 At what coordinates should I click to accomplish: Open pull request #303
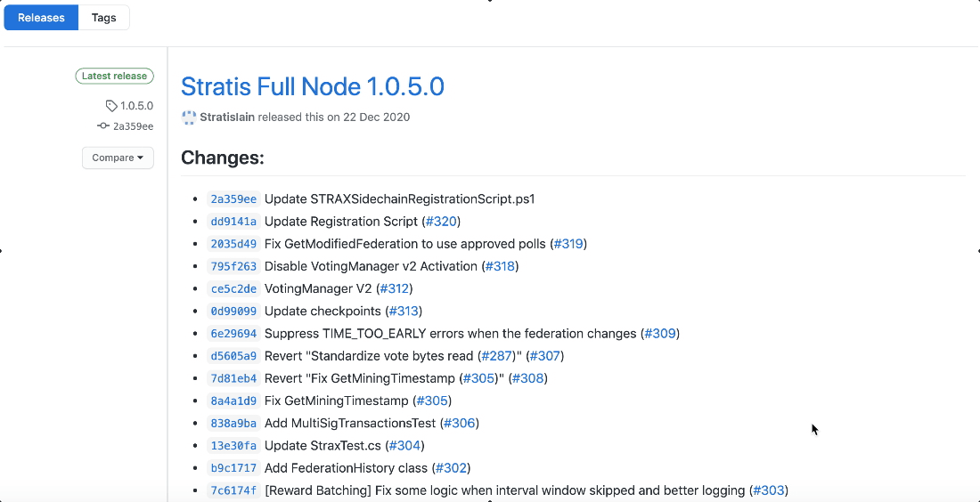[769, 490]
